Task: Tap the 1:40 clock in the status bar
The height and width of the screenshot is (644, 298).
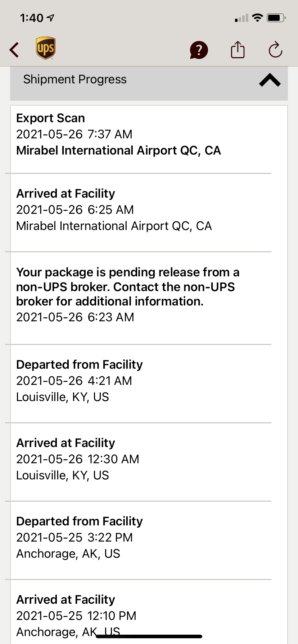Action: pos(32,18)
